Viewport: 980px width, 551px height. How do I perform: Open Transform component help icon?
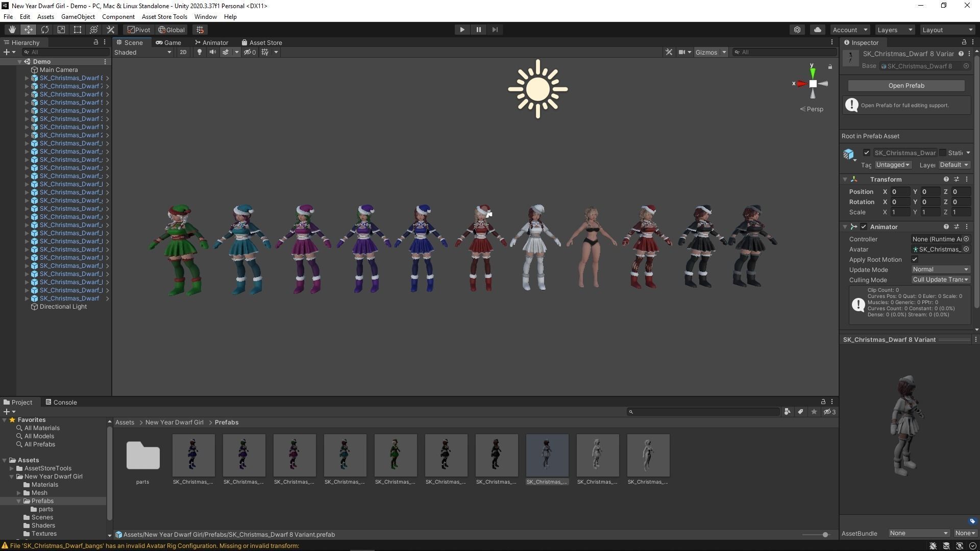pos(946,180)
